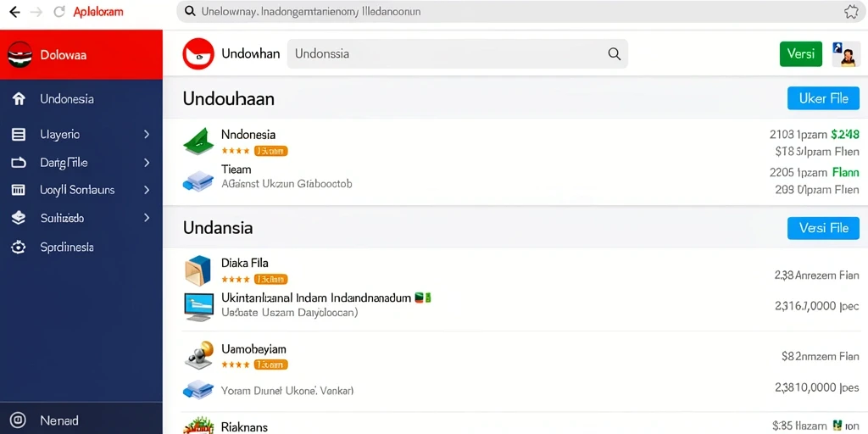Image resolution: width=868 pixels, height=434 pixels.
Task: Click the monitor icon beside Ukintanlaanal Indam
Action: 198,307
